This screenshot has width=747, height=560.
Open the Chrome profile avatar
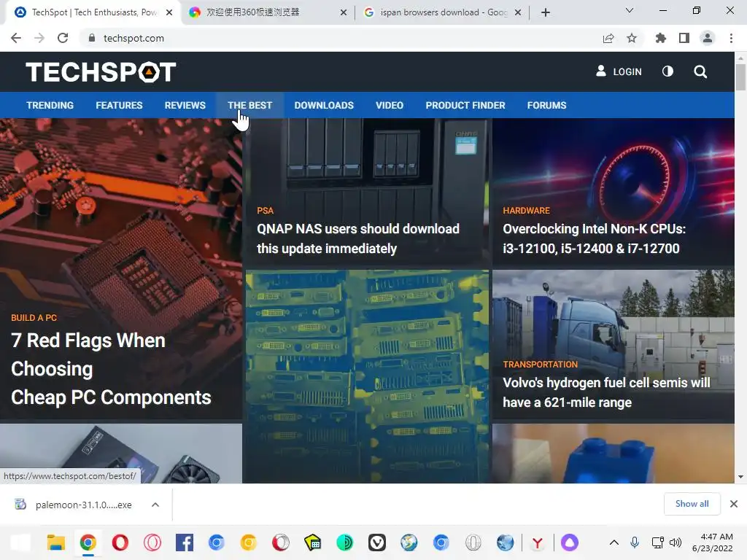pos(708,38)
